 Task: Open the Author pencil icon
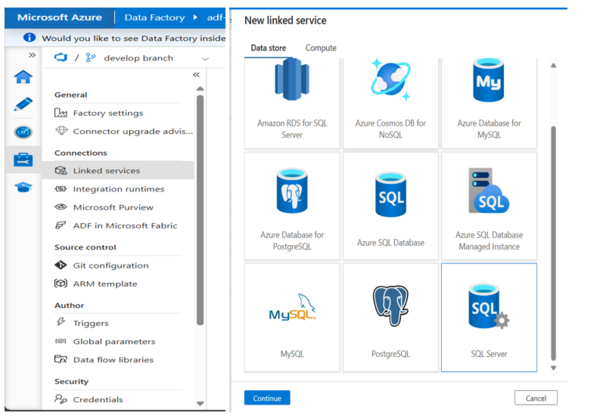[x=22, y=105]
